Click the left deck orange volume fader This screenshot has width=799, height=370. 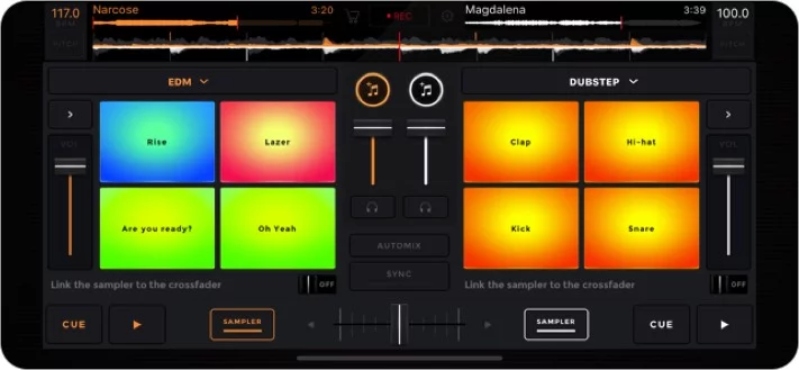pos(372,128)
